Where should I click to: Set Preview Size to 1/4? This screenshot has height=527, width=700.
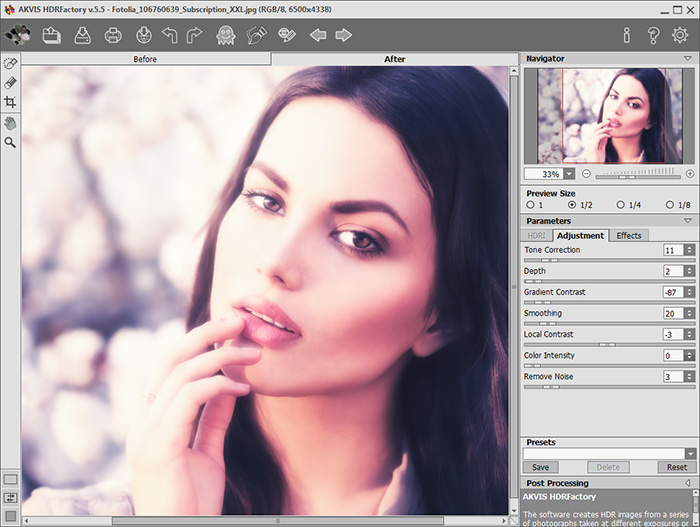(x=621, y=205)
